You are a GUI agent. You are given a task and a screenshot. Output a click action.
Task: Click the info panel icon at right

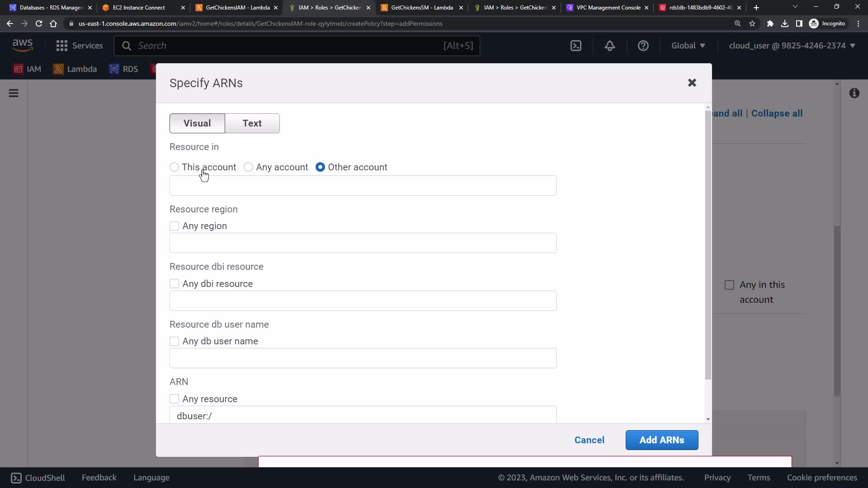pos(854,93)
